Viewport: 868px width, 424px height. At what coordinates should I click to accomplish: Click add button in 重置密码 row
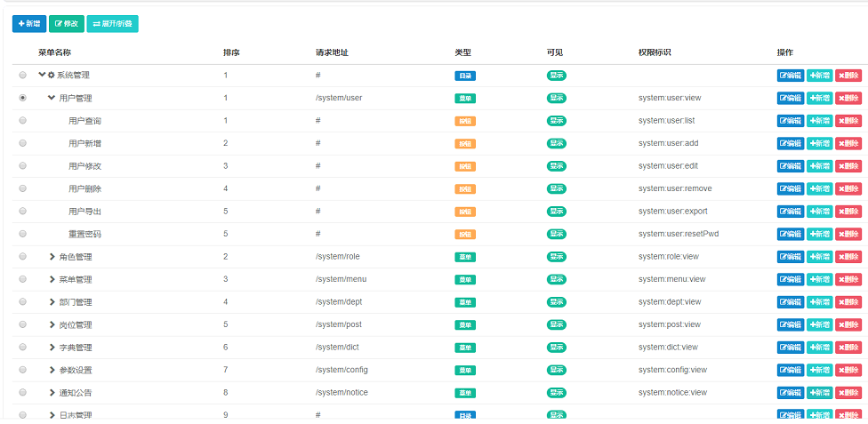point(819,234)
